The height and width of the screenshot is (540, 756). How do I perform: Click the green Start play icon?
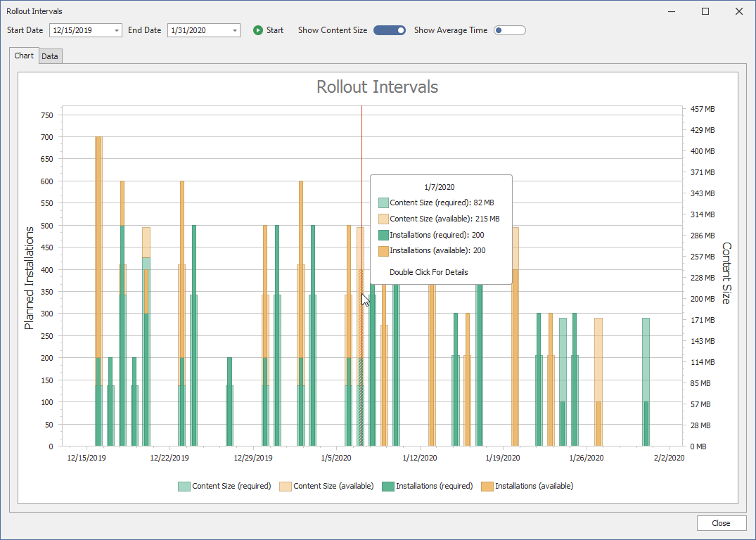pos(258,30)
